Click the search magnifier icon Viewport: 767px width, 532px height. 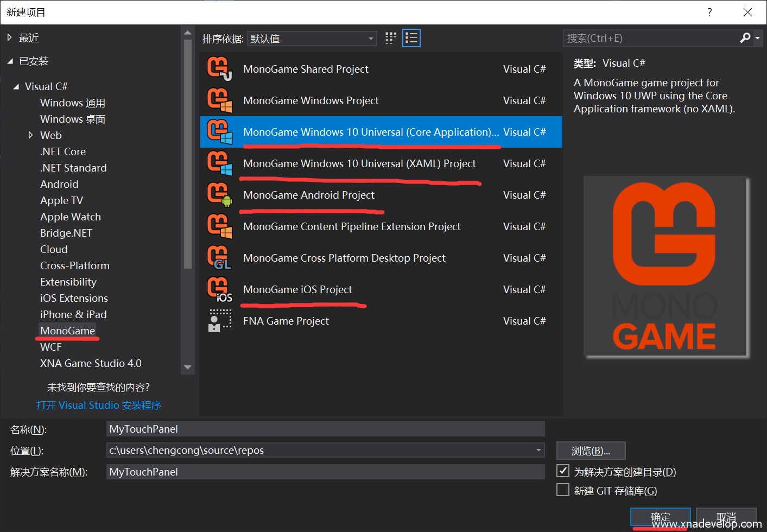[745, 38]
